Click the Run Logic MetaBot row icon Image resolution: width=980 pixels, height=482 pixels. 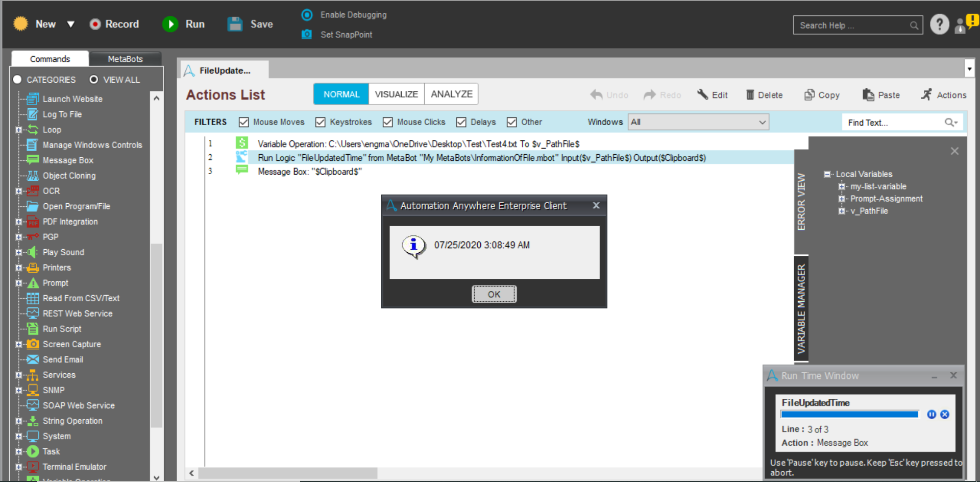coord(241,157)
